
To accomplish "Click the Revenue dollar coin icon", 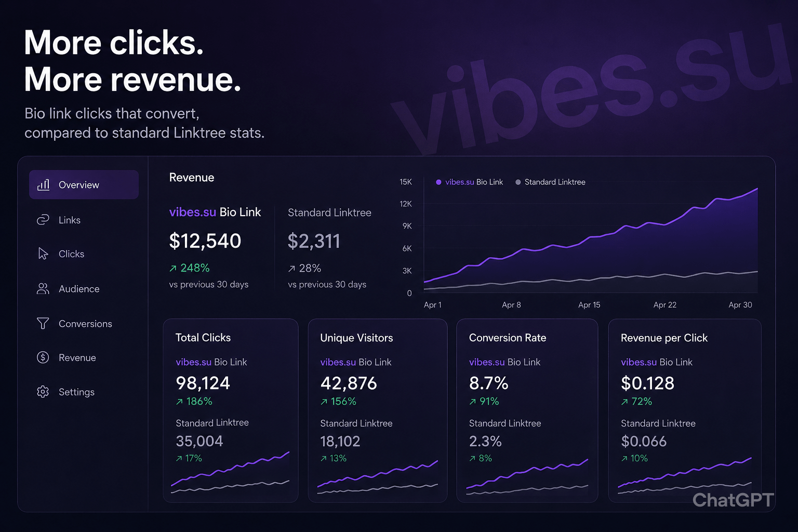I will (43, 357).
